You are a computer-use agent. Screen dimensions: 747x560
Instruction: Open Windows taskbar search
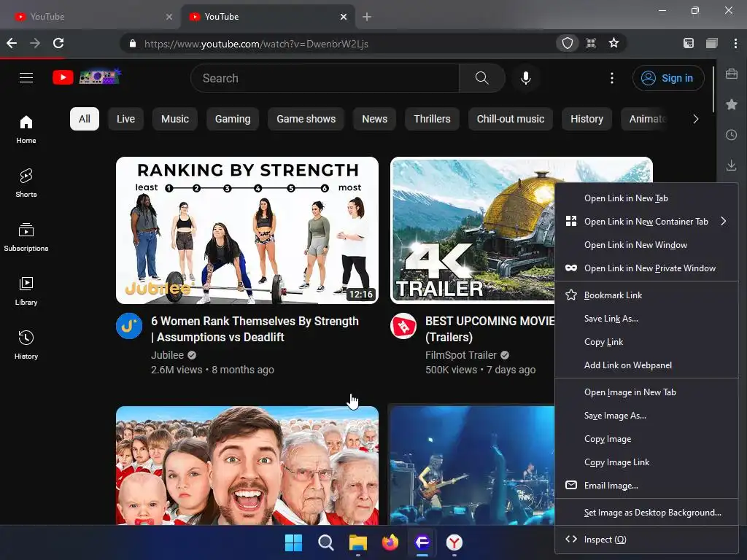coord(326,542)
